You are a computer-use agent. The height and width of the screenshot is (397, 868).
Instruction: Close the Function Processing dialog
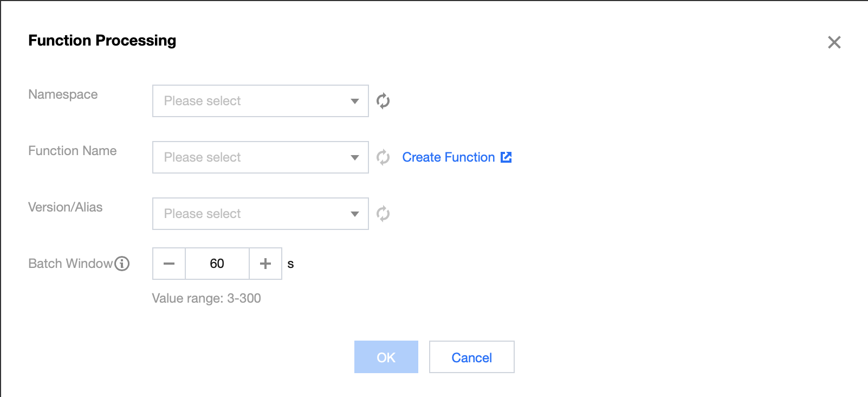tap(834, 42)
